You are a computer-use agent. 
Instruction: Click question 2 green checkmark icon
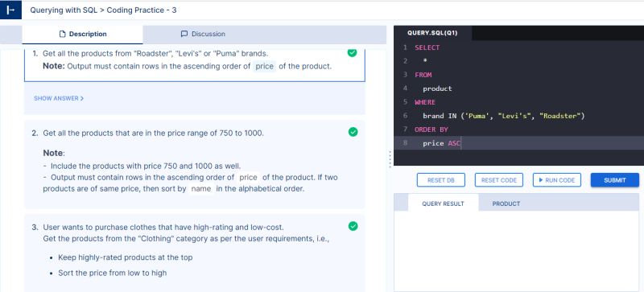tap(353, 132)
